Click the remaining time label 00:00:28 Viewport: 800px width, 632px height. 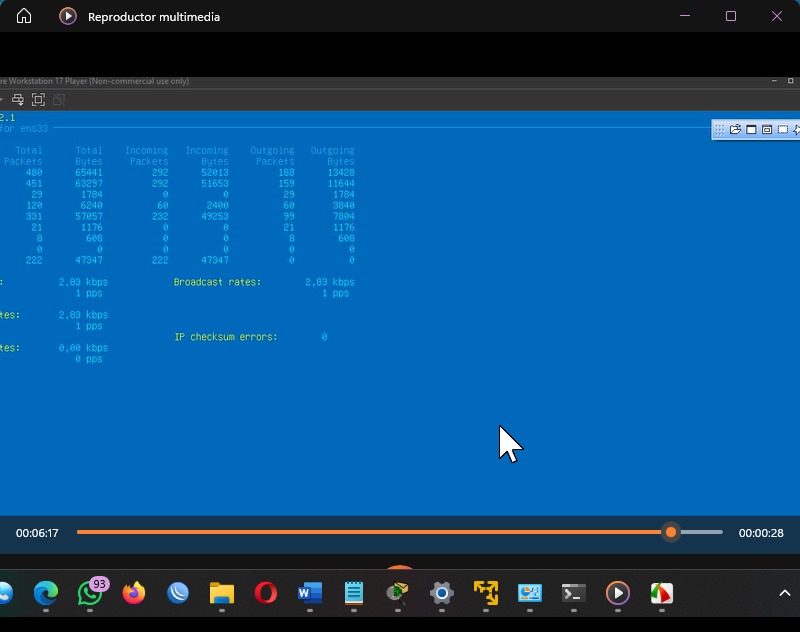click(x=760, y=533)
